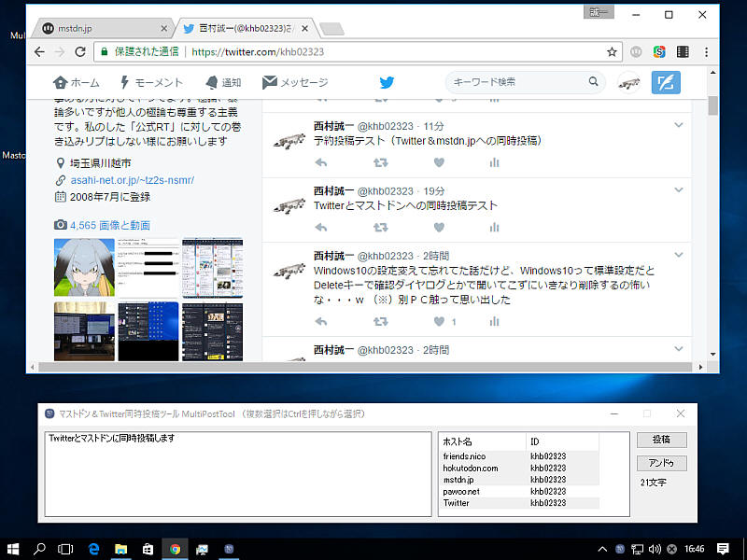Like the 11分 tweet
747x560 pixels.
(439, 162)
